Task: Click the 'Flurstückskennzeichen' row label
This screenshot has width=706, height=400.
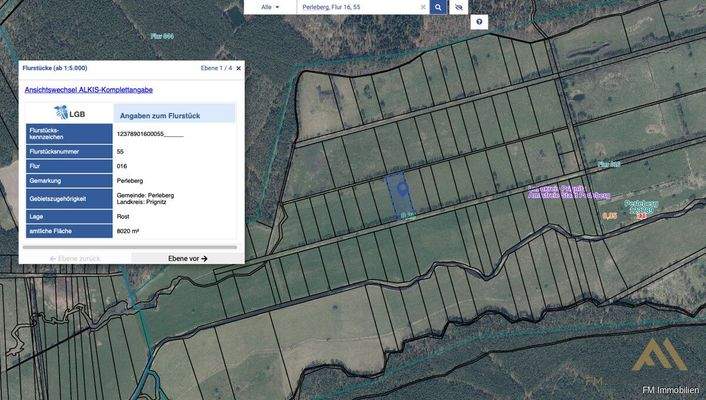Action: tap(68, 133)
